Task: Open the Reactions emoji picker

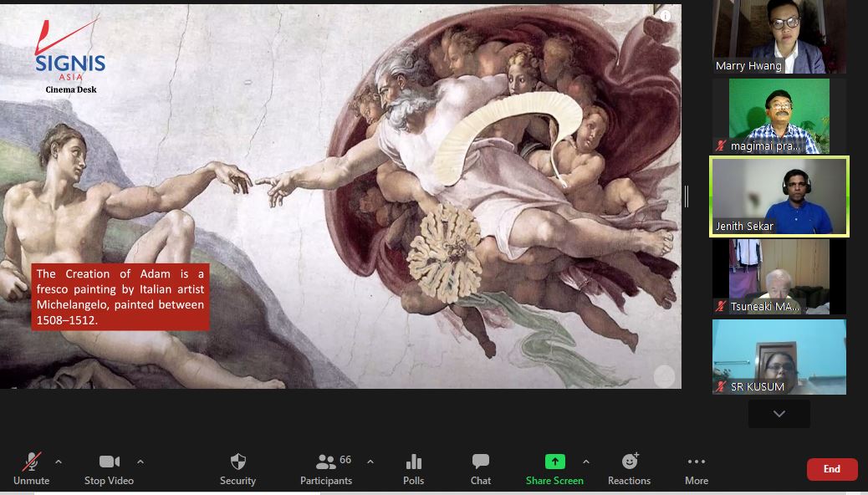Action: pos(629,468)
